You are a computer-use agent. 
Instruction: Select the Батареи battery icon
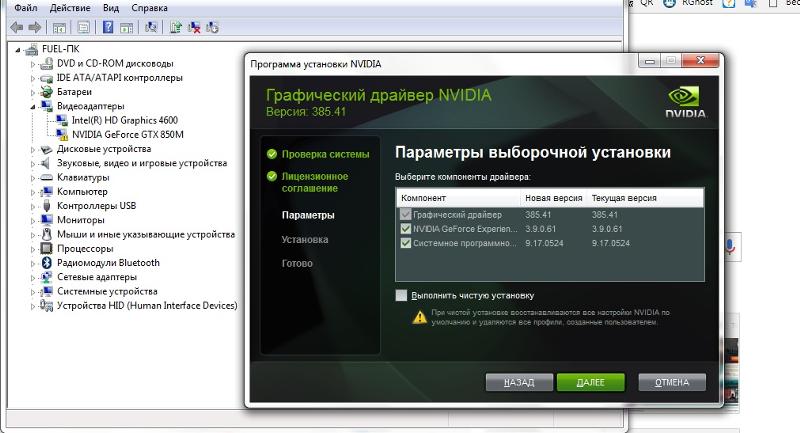[x=46, y=92]
